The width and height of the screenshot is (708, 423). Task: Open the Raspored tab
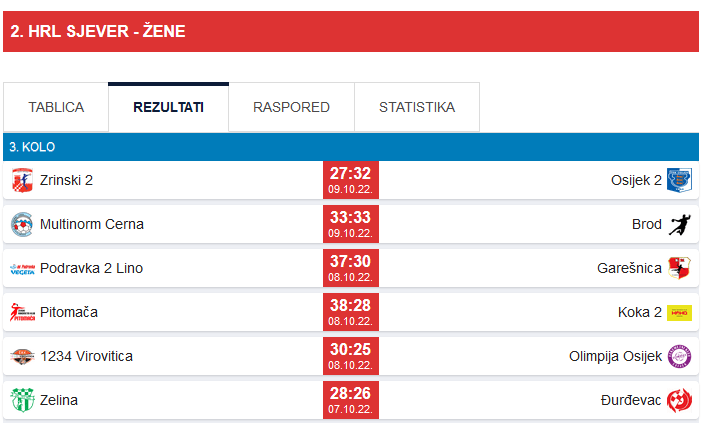click(x=291, y=107)
